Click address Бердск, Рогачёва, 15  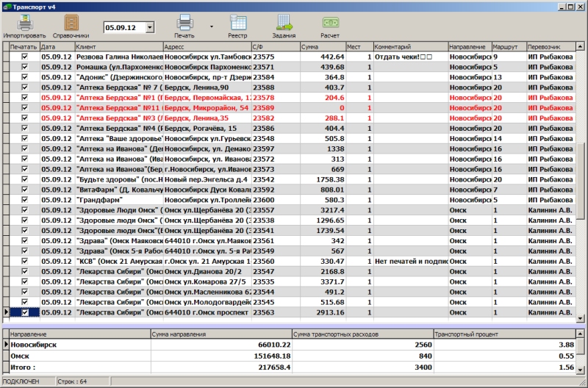point(207,128)
